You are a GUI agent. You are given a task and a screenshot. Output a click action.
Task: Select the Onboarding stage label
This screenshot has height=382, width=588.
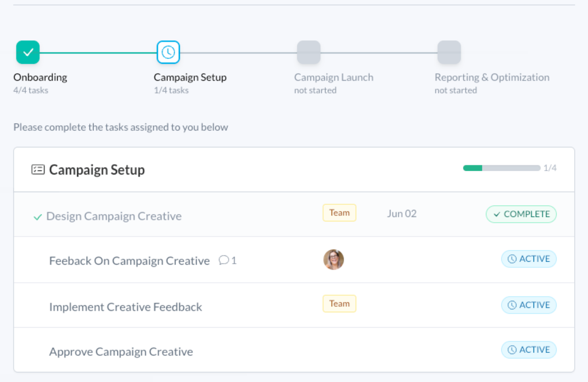[40, 77]
